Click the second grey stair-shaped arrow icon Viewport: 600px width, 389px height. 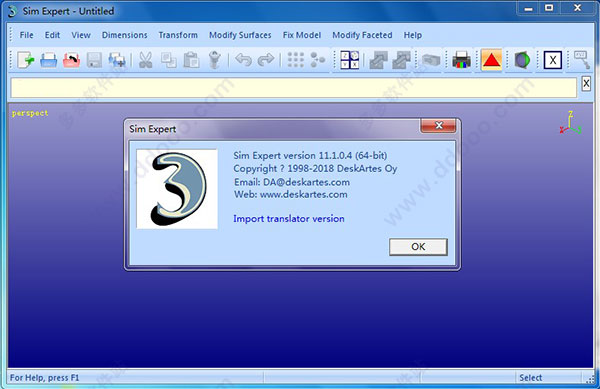tap(401, 60)
